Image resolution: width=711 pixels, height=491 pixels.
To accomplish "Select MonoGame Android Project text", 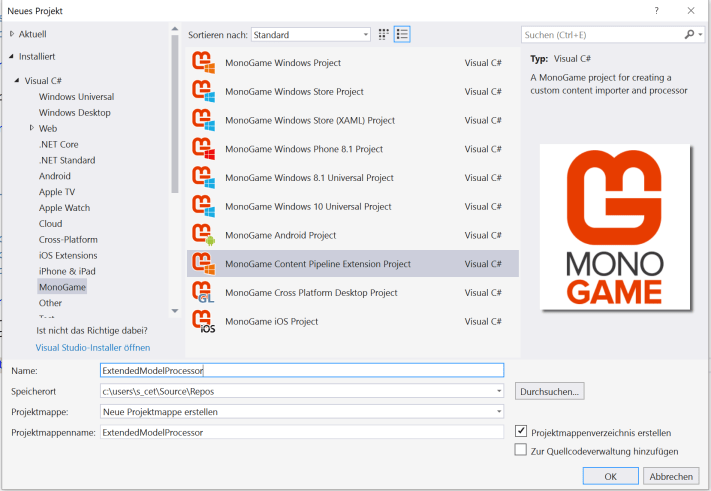I will pyautogui.click(x=281, y=235).
